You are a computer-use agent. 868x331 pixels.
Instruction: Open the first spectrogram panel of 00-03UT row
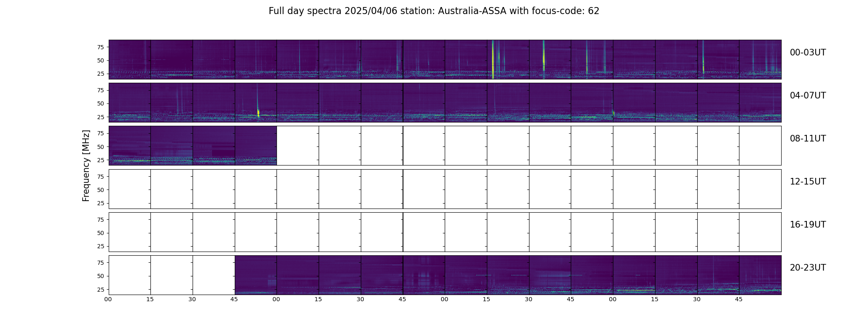click(x=130, y=60)
